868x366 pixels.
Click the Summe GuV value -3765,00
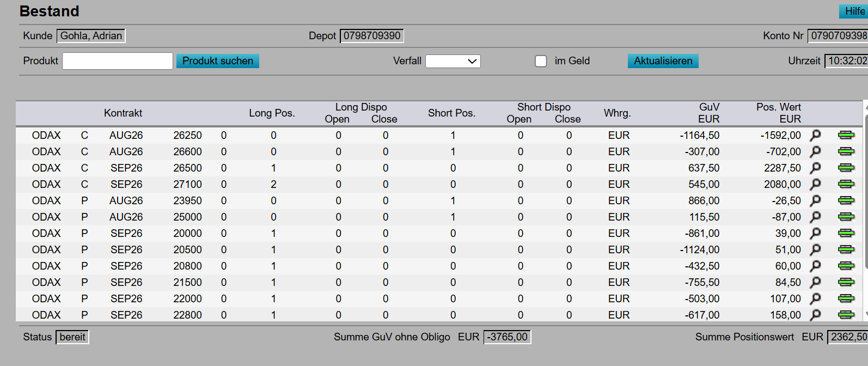click(x=507, y=337)
